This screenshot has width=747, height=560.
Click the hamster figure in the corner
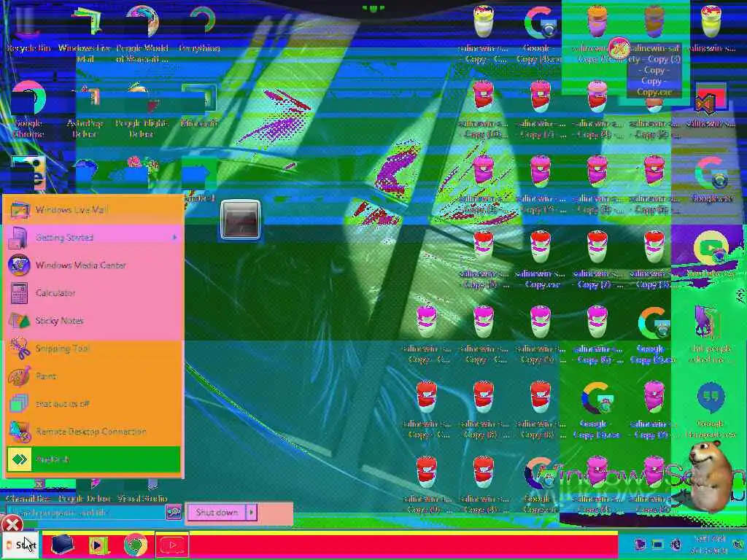(709, 476)
